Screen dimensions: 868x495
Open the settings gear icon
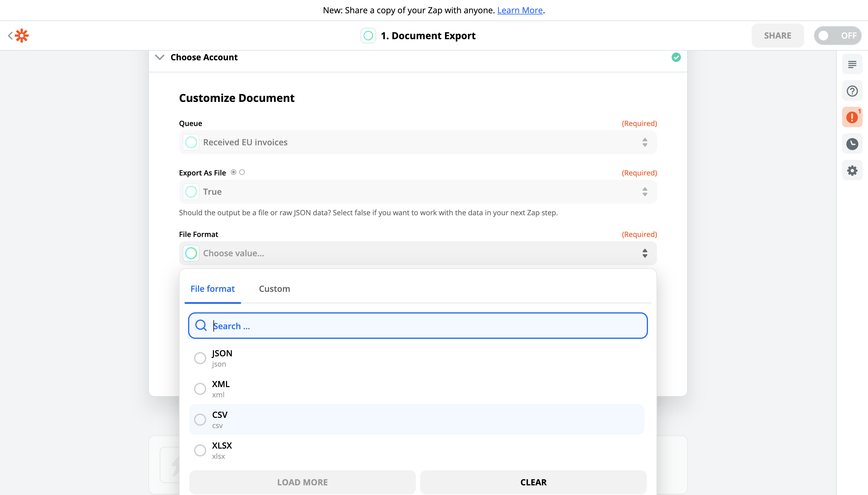tap(852, 170)
